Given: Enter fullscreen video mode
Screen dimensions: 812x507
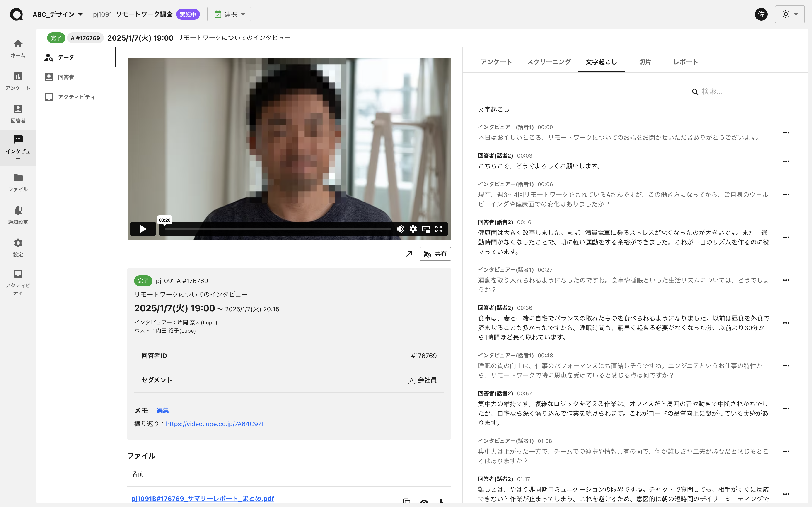Looking at the screenshot, I should click(x=439, y=229).
